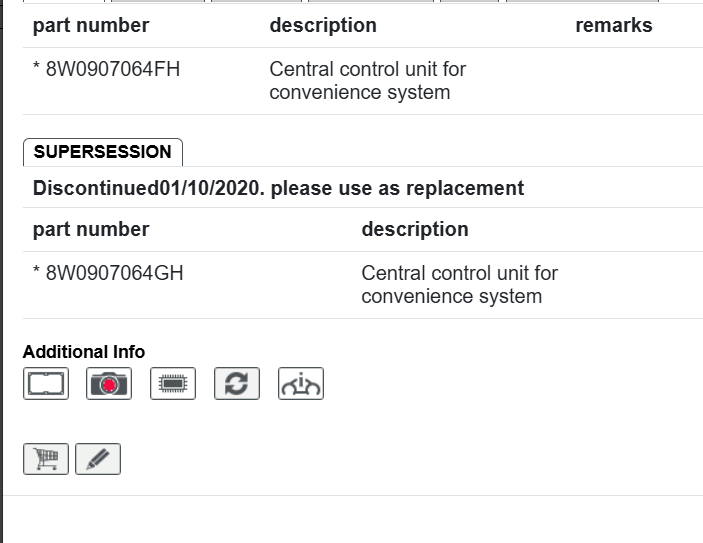Click part number 8W0907064FH
703x543 pixels.
tap(113, 70)
